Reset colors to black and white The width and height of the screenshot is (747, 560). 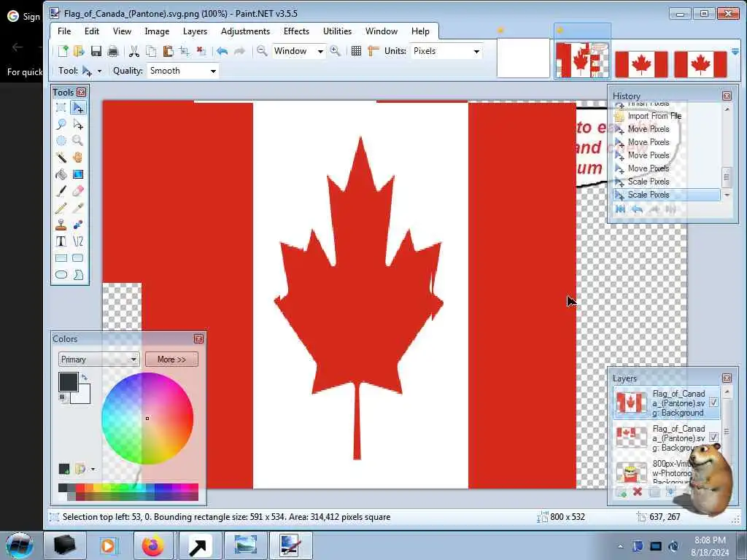pos(63,397)
